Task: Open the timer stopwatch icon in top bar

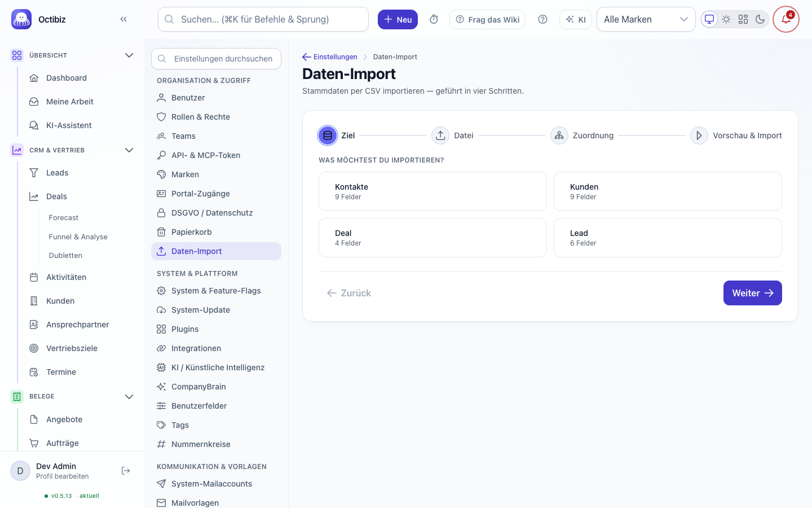Action: coord(434,19)
